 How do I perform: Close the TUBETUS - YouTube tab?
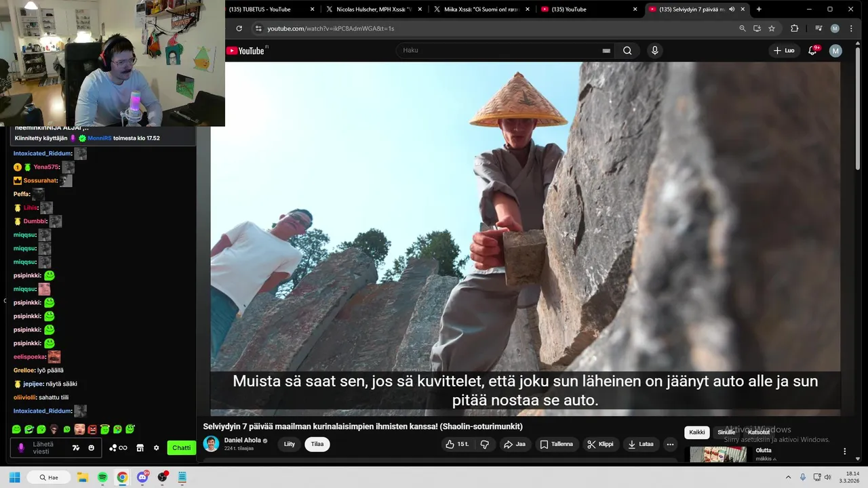coord(312,9)
